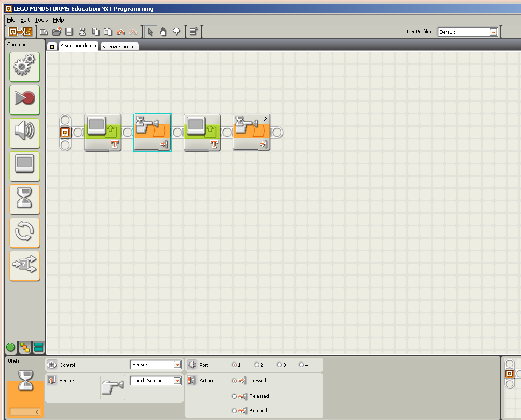The height and width of the screenshot is (420, 521).
Task: Switch to Complete palette tab icon
Action: tap(24, 347)
